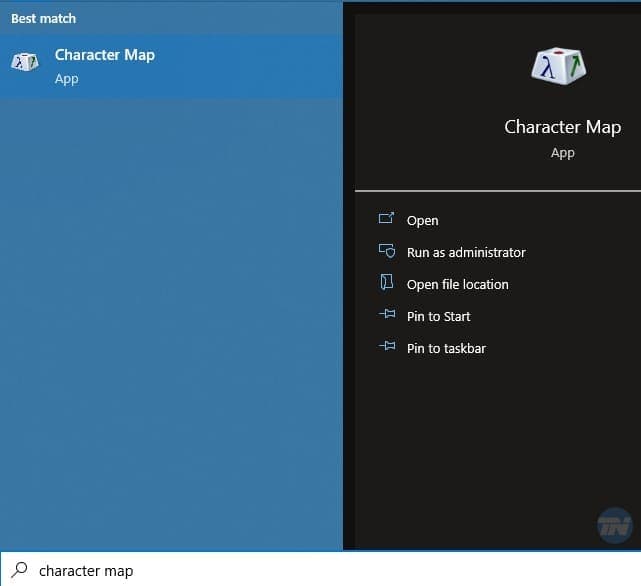Click the magnifying glass search icon
Image resolution: width=641 pixels, height=586 pixels.
click(x=19, y=569)
